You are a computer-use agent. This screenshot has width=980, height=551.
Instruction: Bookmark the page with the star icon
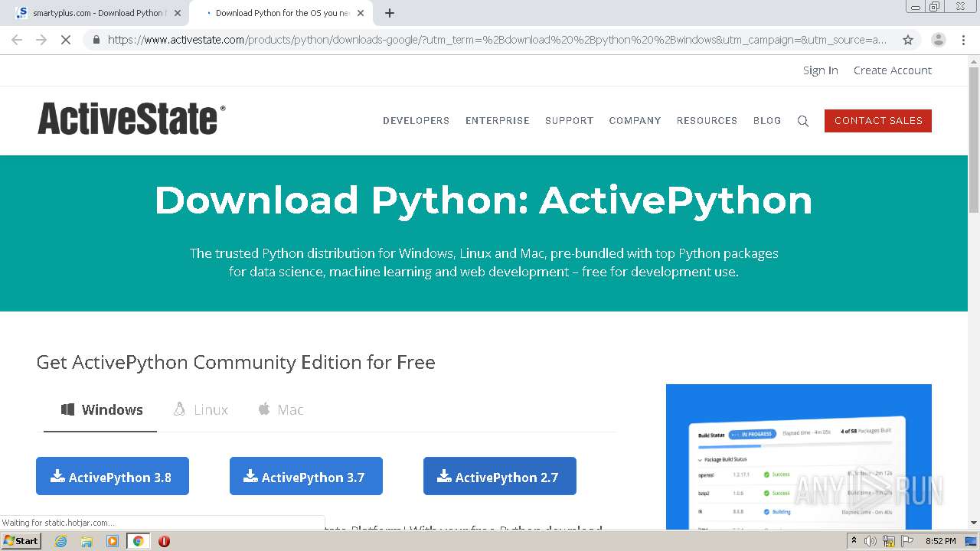pos(908,38)
